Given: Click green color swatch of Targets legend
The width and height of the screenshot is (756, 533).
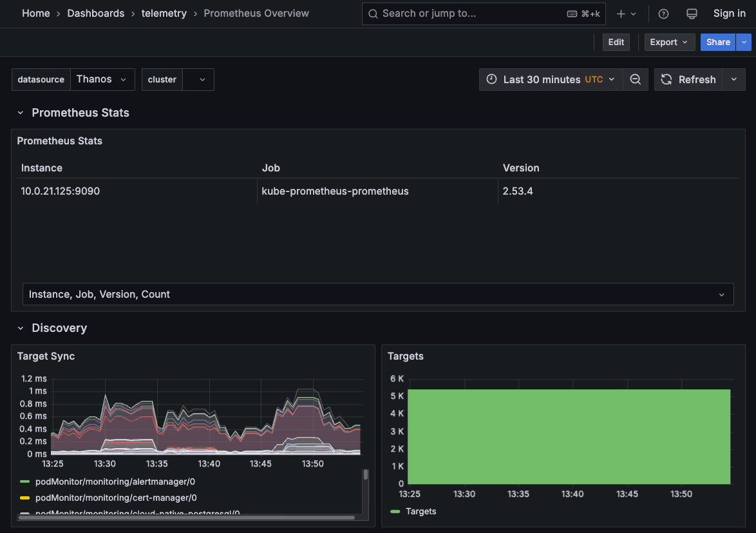Looking at the screenshot, I should tap(395, 511).
